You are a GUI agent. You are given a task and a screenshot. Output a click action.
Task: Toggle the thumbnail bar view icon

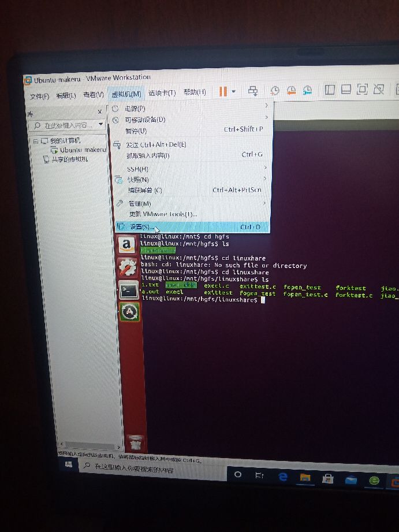coord(346,89)
